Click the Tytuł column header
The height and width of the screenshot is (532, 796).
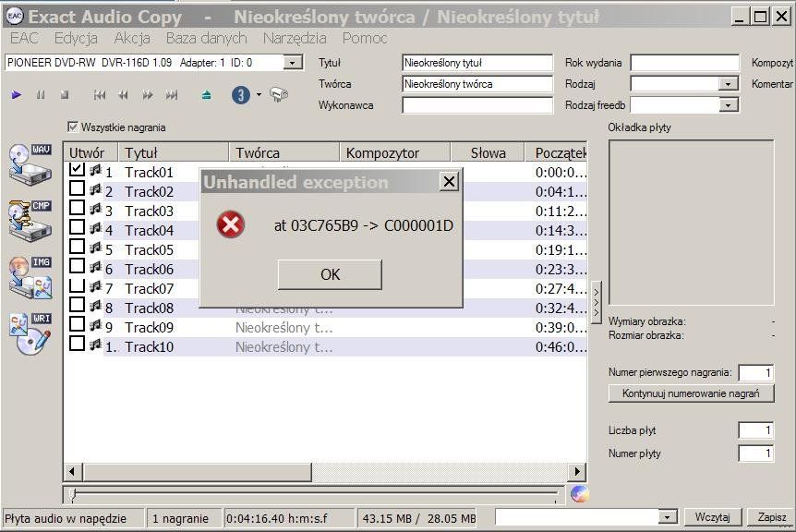click(x=173, y=152)
